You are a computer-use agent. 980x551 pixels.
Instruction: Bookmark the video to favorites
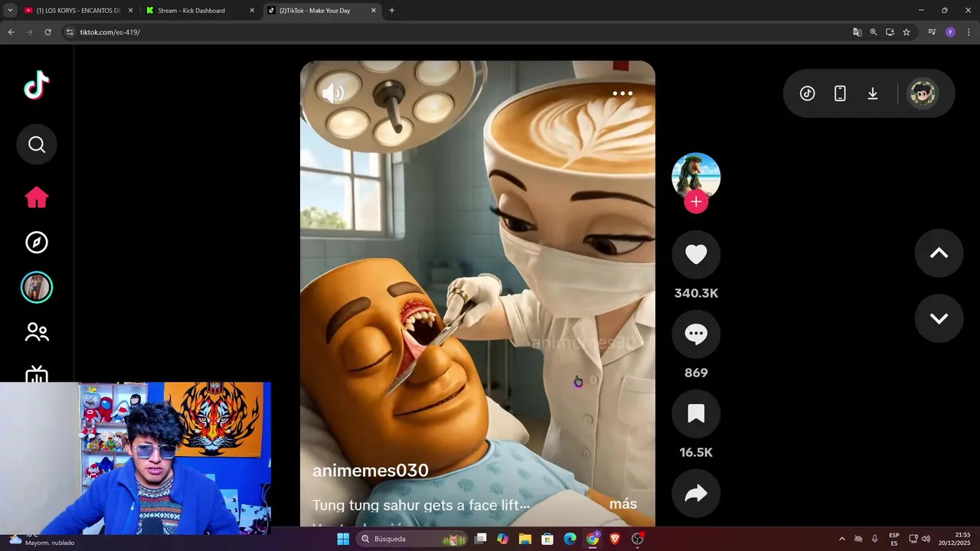[x=696, y=413]
